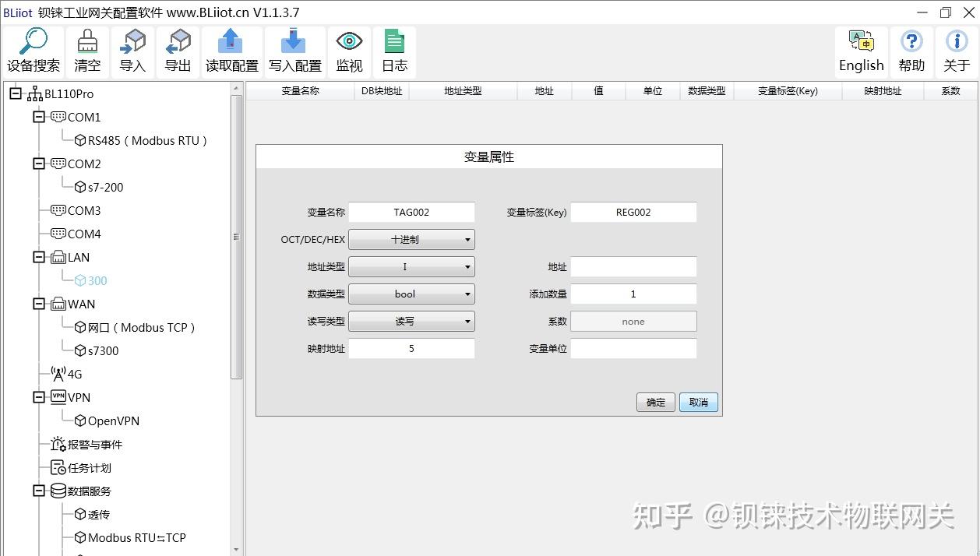Click the 清空 clear toolbar icon
The width and height of the screenshot is (980, 556).
pyautogui.click(x=87, y=52)
